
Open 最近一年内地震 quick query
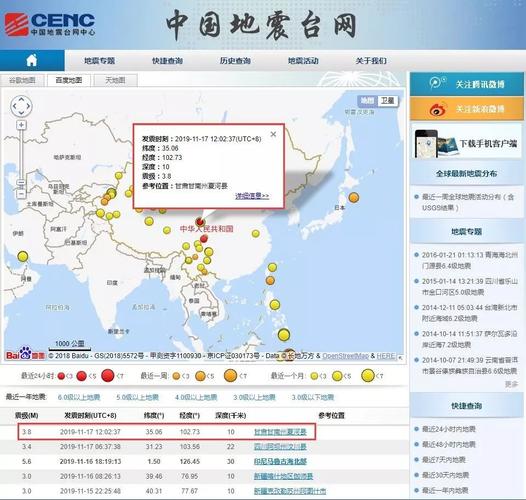pyautogui.click(x=445, y=491)
